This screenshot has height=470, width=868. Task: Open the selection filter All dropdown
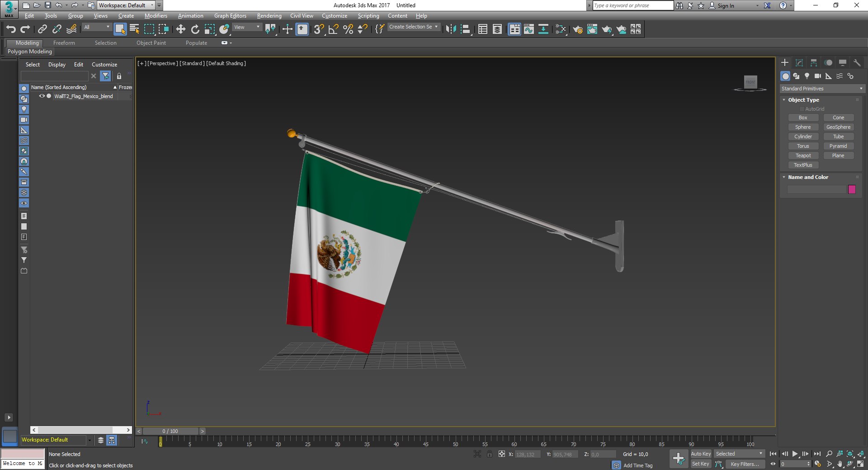tap(97, 27)
